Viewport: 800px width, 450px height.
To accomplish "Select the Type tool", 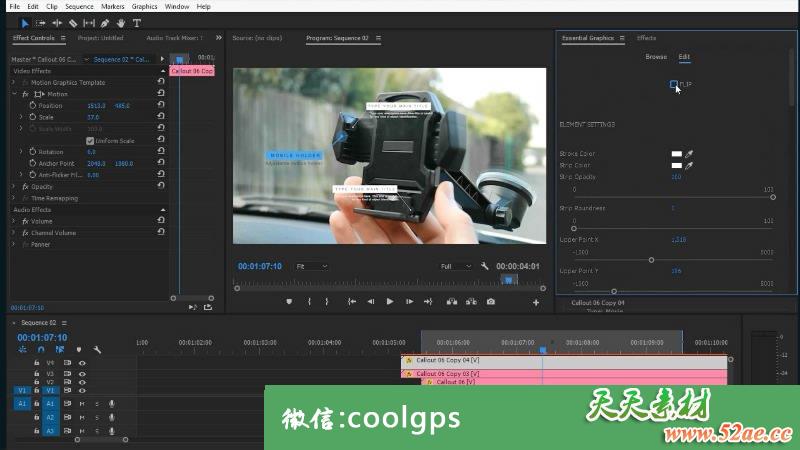I will pos(137,23).
